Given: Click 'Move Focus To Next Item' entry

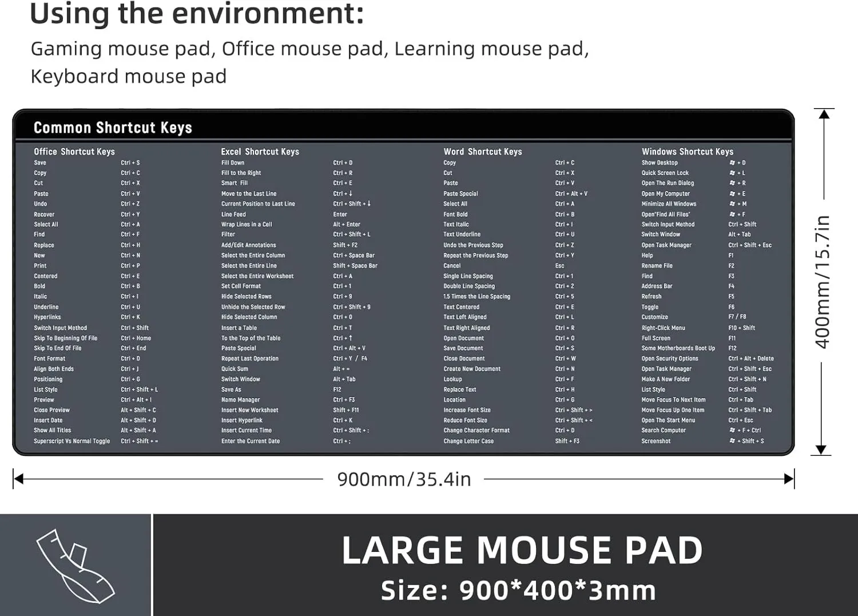Looking at the screenshot, I should click(x=673, y=400).
